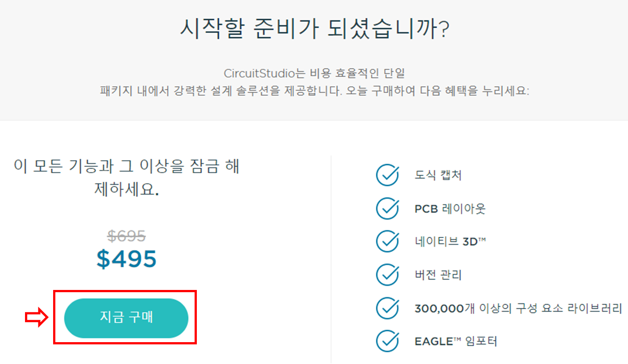628x364 pixels.
Task: Click the checkmark icon beside 버전 관리
Action: click(x=387, y=274)
